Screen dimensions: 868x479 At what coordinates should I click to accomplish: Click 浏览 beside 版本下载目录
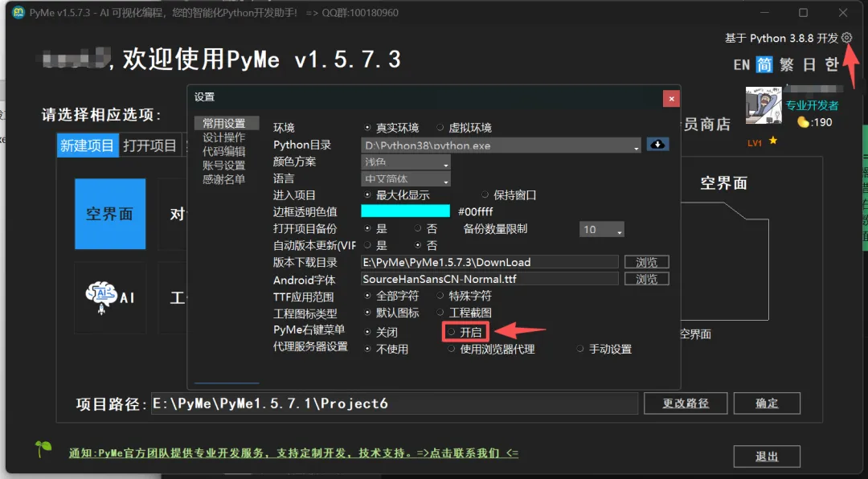[x=646, y=262]
